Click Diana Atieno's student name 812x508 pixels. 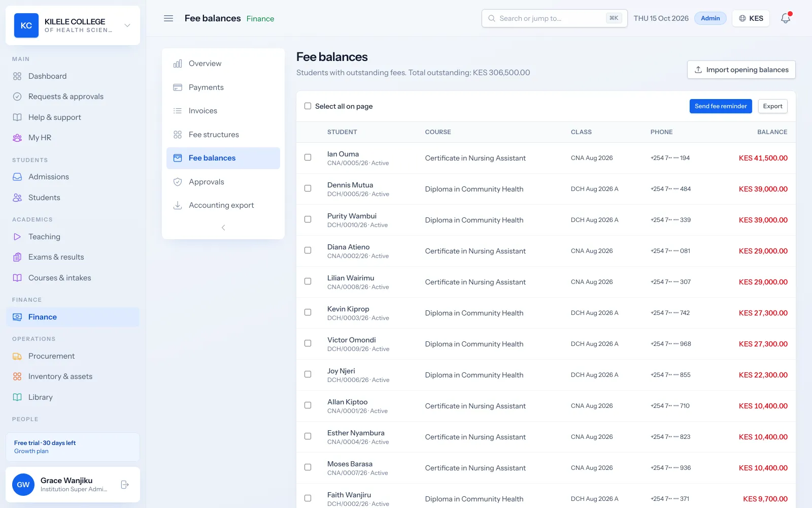(x=348, y=247)
